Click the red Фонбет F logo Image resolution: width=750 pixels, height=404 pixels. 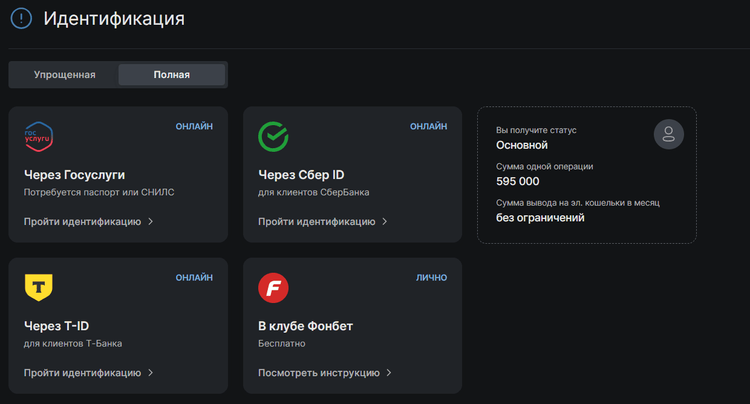(x=273, y=288)
